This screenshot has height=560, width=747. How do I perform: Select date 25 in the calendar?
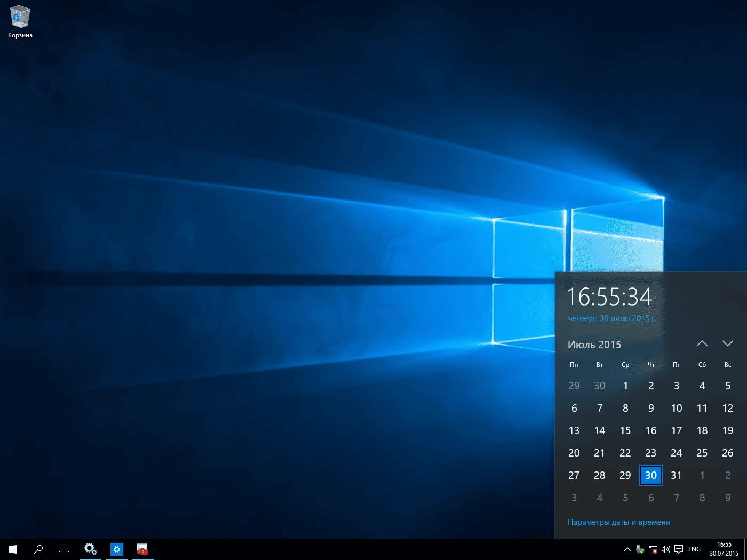702,453
